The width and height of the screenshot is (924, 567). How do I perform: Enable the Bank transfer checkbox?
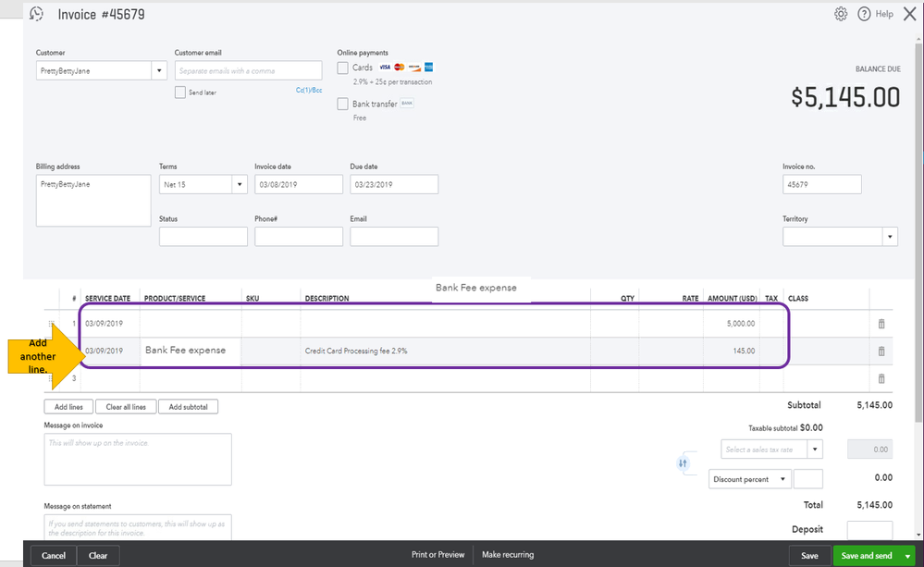point(343,104)
